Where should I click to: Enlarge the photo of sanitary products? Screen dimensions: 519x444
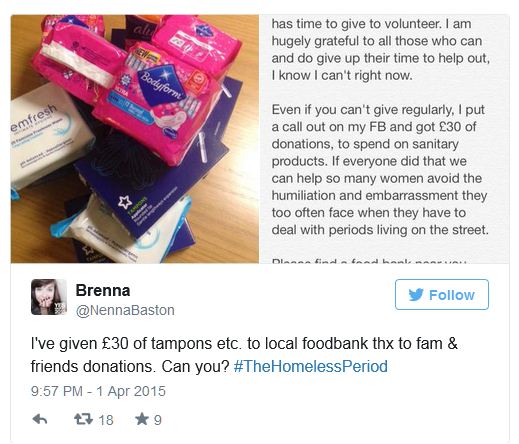tap(135, 139)
